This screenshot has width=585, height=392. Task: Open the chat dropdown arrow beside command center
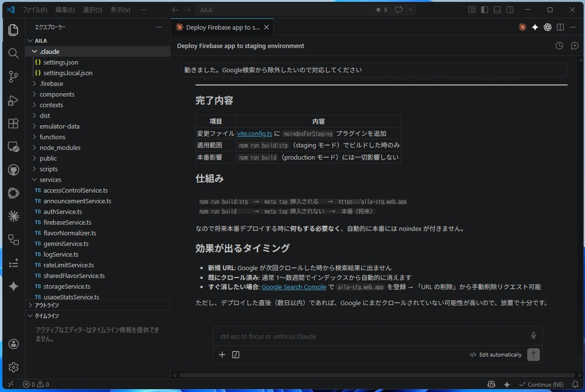point(410,10)
